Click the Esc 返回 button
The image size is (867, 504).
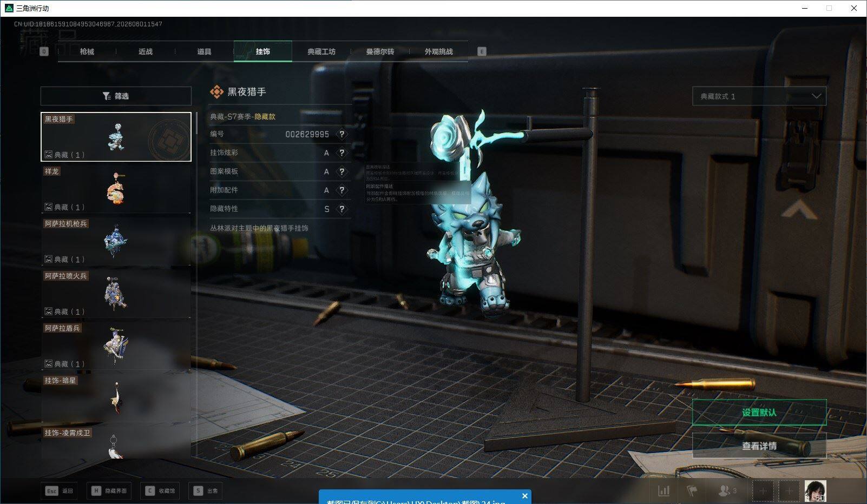coord(59,490)
